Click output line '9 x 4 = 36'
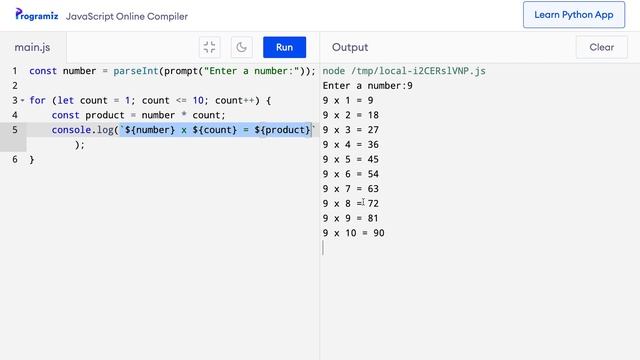This screenshot has width=640, height=360. (351, 144)
